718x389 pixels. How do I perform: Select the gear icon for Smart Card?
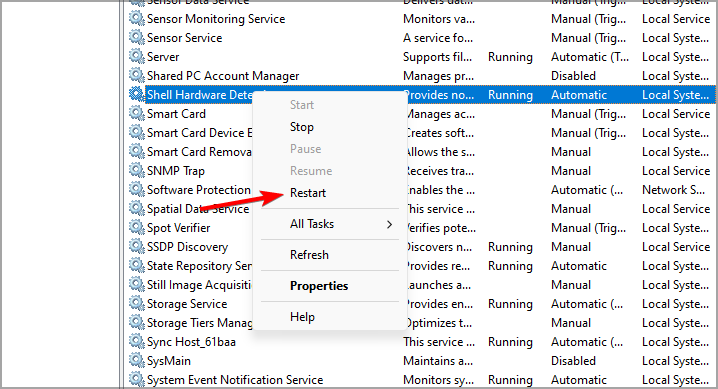pos(136,113)
